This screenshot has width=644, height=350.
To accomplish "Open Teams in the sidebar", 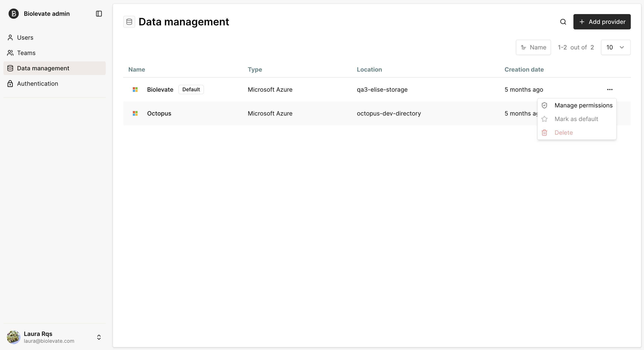I will [55, 53].
